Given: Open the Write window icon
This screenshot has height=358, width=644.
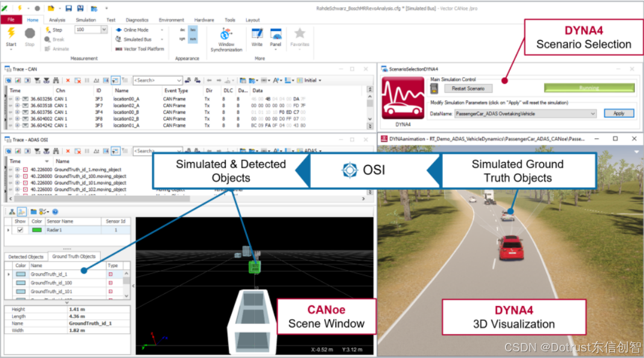Looking at the screenshot, I should pyautogui.click(x=257, y=34).
